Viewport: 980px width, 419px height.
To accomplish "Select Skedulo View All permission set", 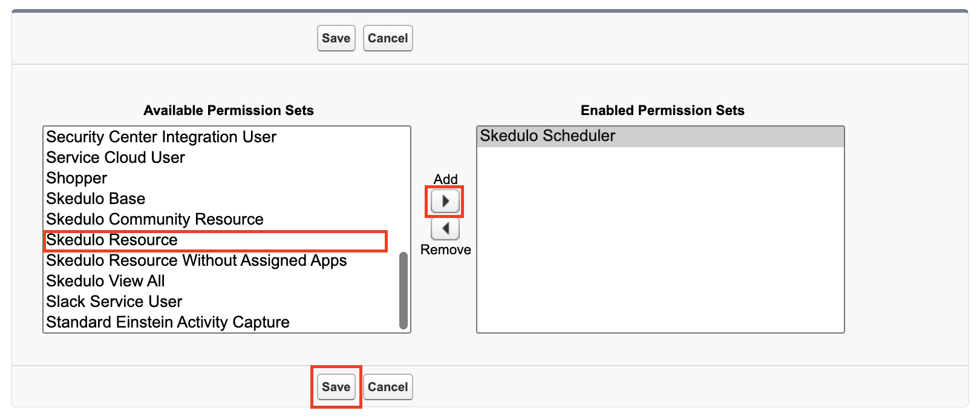I will tap(105, 282).
